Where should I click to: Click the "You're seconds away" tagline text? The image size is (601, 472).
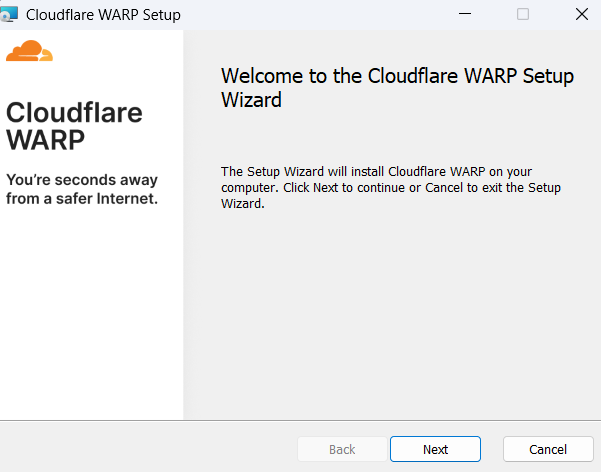(x=82, y=180)
